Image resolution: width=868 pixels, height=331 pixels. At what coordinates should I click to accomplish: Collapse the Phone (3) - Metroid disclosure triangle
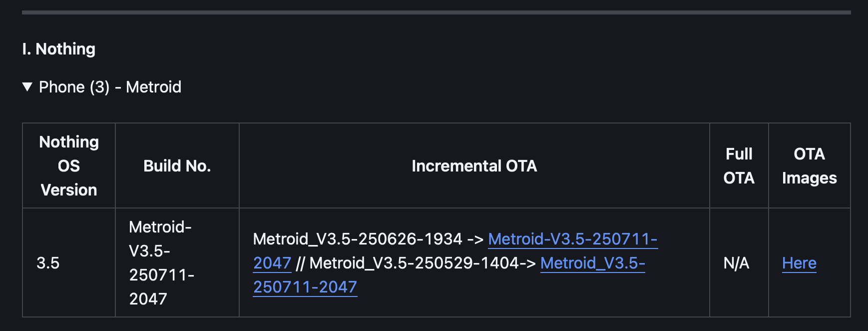click(x=27, y=87)
